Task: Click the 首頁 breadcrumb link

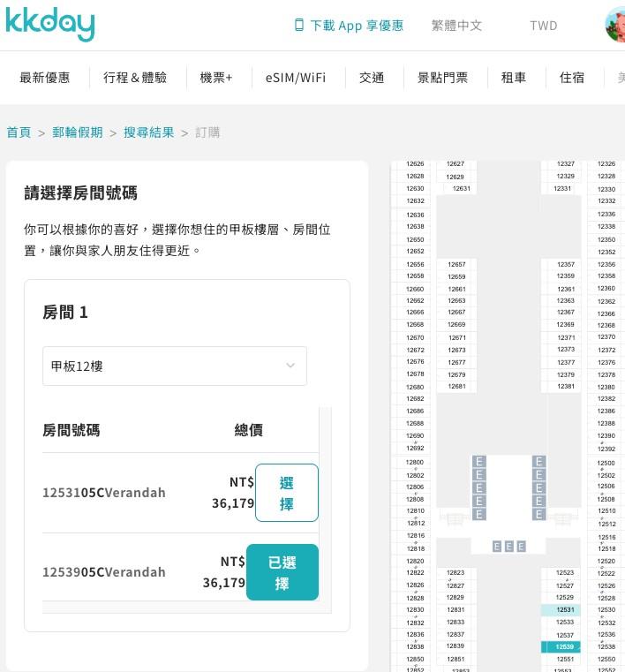Action: [x=19, y=132]
